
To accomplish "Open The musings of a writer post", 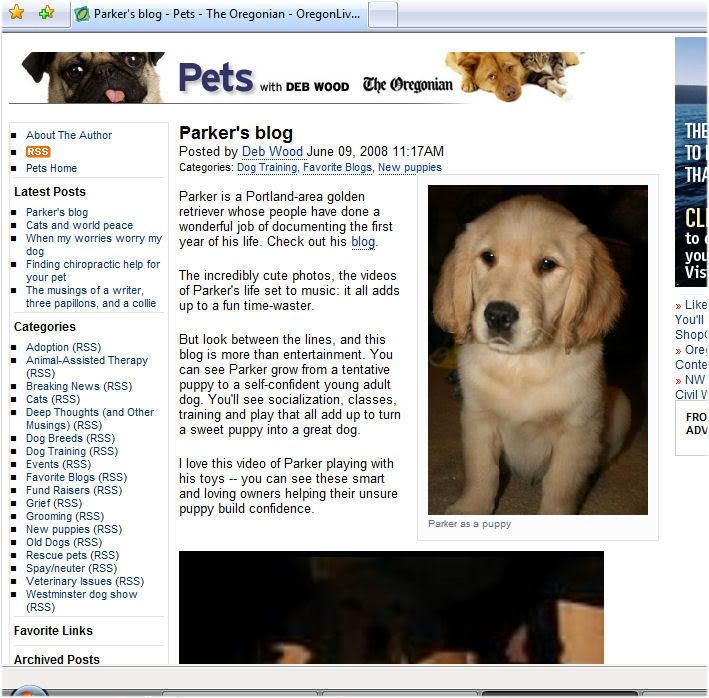I will 91,297.
